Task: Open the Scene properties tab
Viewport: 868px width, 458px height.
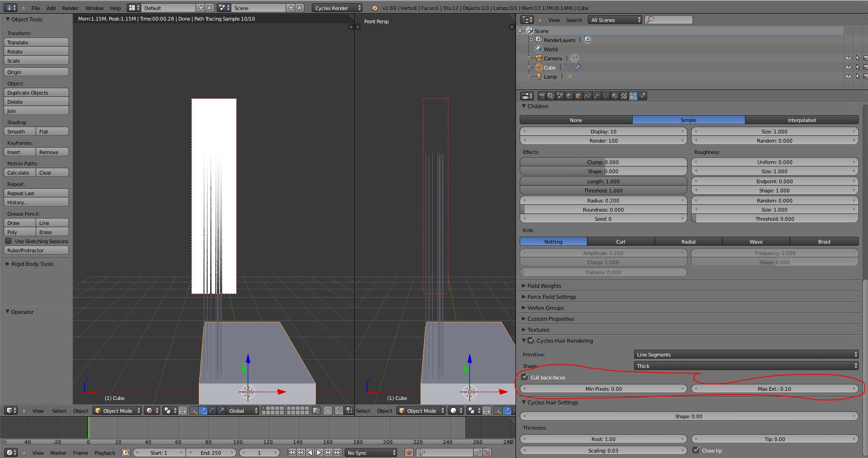Action: [560, 96]
